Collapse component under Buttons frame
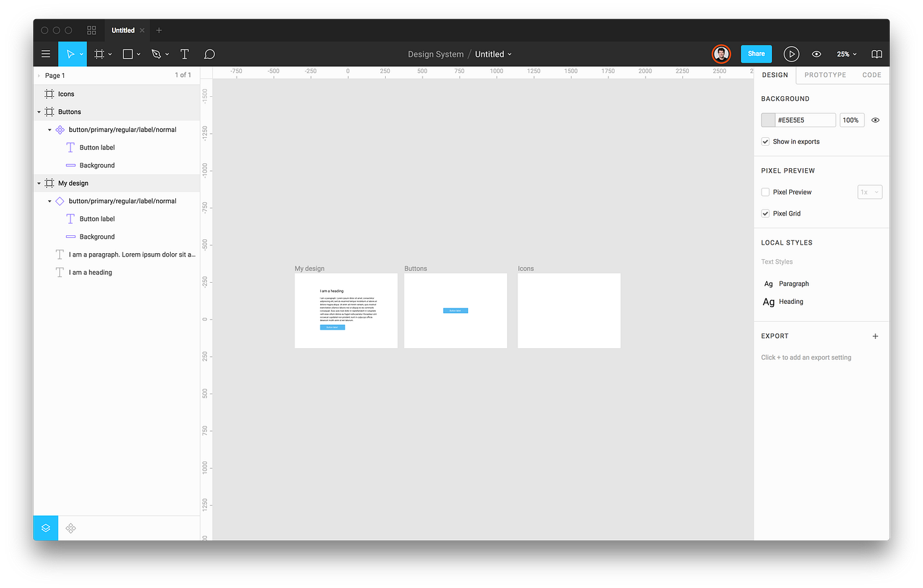Viewport: 923px width, 588px height. [49, 130]
